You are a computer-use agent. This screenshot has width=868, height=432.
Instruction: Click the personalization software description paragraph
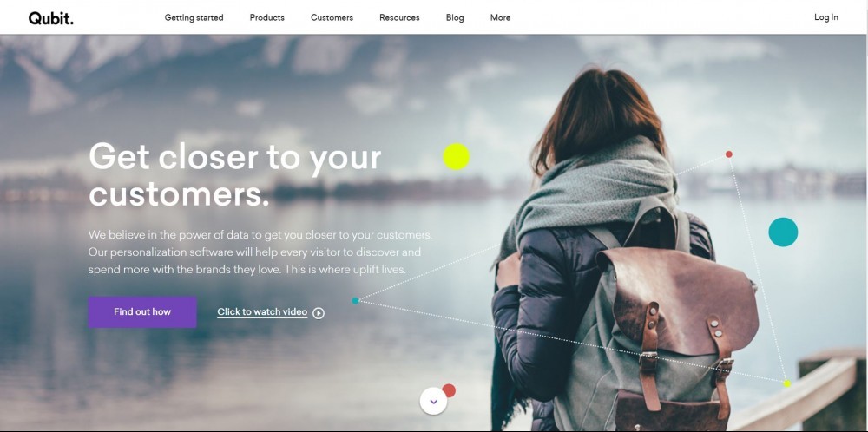tap(260, 252)
